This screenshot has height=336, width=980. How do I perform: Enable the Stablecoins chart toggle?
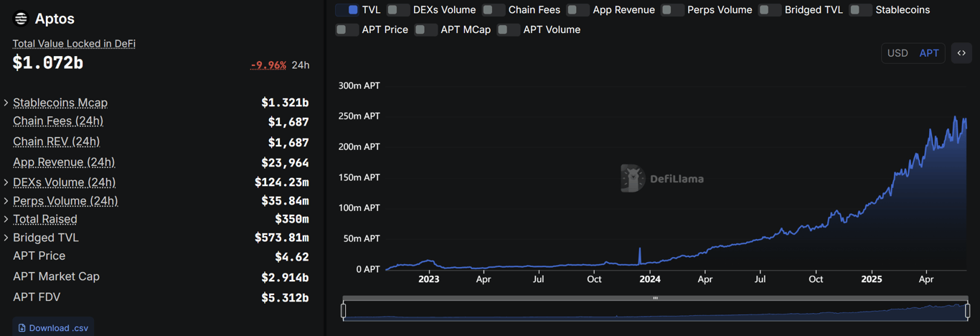click(861, 10)
